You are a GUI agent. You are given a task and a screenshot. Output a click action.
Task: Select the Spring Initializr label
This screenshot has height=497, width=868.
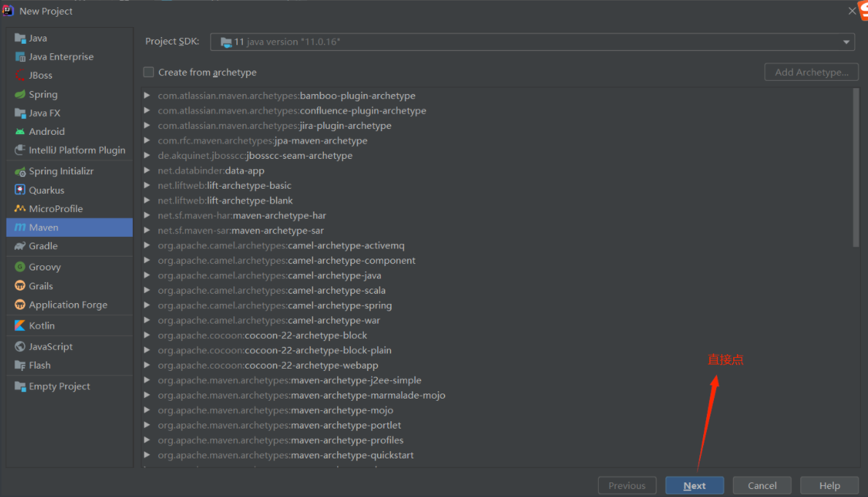coord(61,171)
